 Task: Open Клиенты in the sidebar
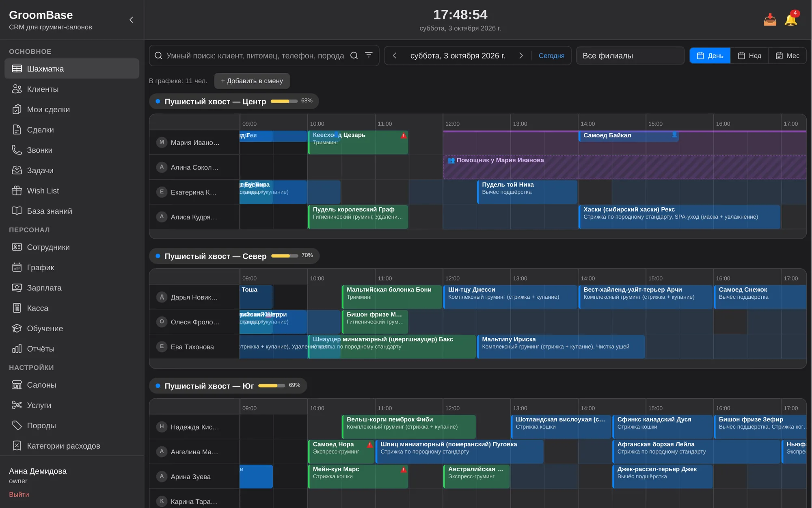pyautogui.click(x=72, y=89)
